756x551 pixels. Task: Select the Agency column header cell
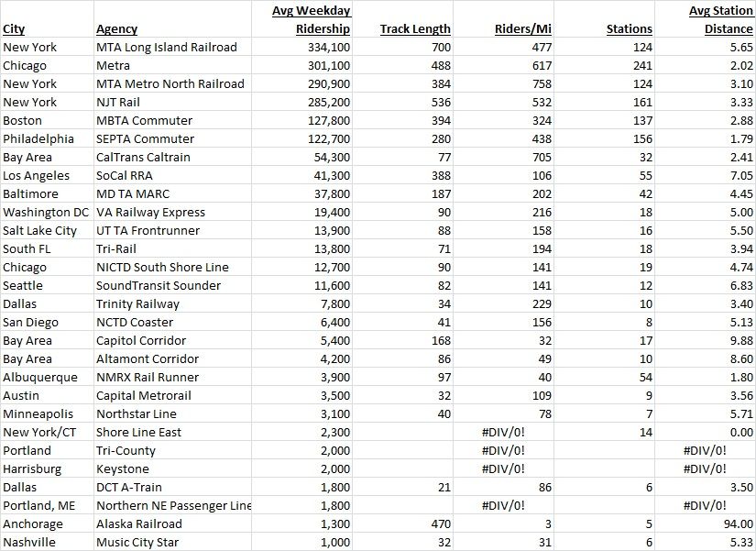117,29
